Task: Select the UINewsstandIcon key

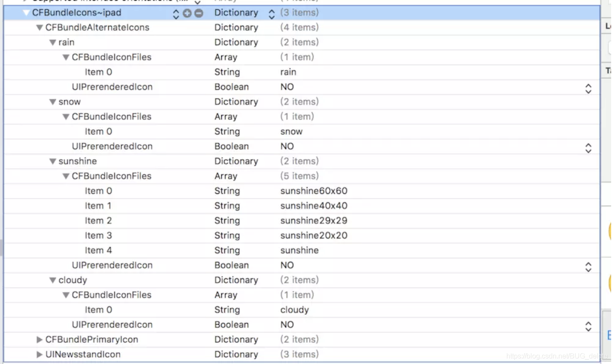Action: (83, 354)
